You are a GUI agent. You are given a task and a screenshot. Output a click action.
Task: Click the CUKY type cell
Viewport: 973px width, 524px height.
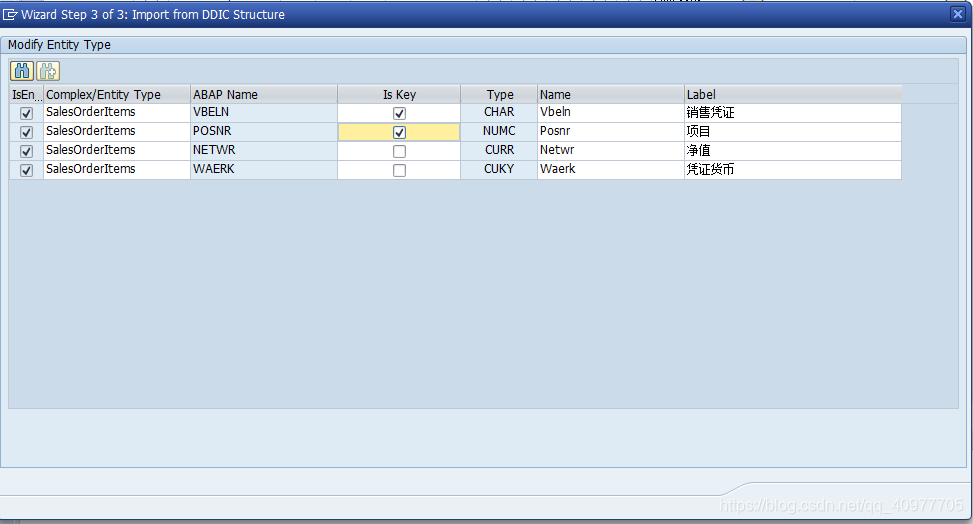point(499,169)
